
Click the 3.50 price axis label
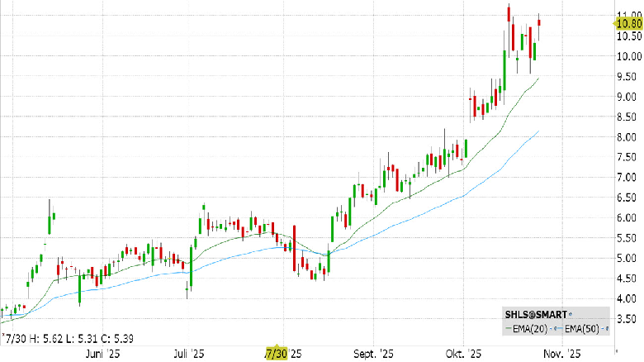tap(629, 319)
